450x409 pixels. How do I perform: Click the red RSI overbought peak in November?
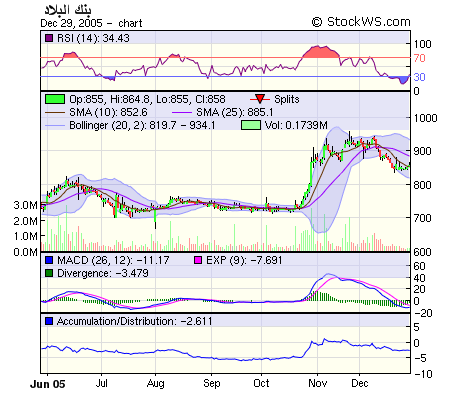tap(321, 52)
